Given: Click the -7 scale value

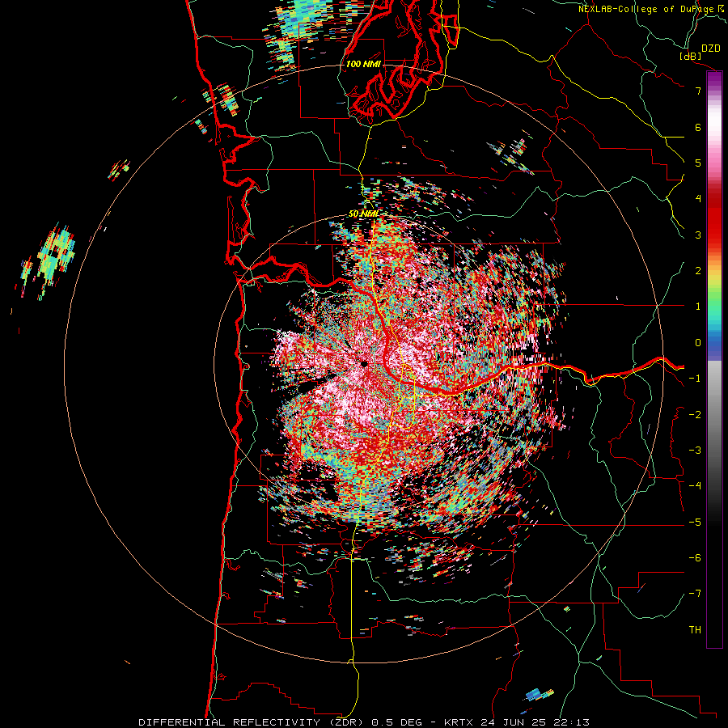Looking at the screenshot, I should pyautogui.click(x=695, y=594).
